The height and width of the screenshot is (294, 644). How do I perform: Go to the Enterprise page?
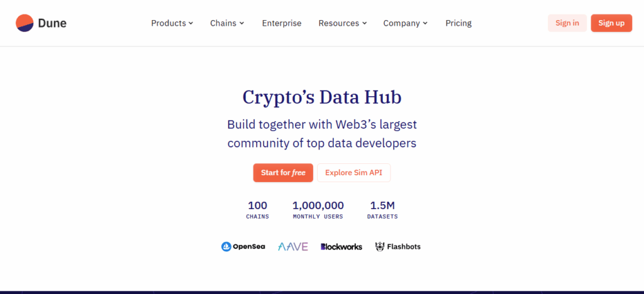282,23
